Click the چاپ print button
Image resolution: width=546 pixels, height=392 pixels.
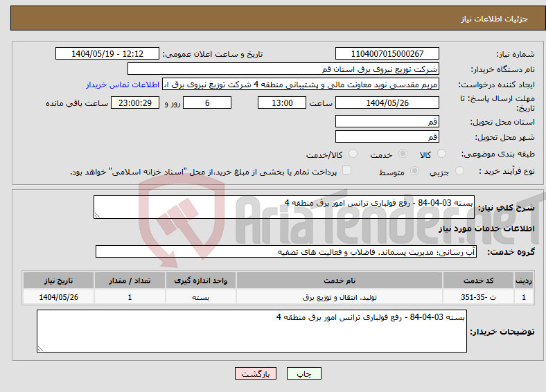click(x=304, y=373)
